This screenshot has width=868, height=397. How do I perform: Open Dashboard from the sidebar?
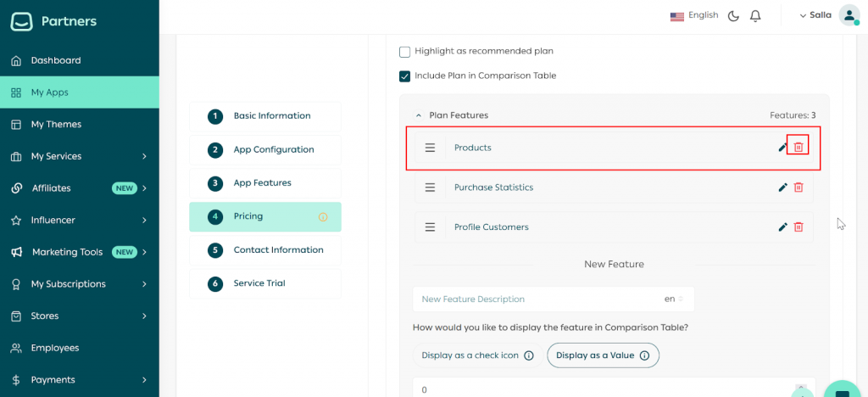[56, 60]
